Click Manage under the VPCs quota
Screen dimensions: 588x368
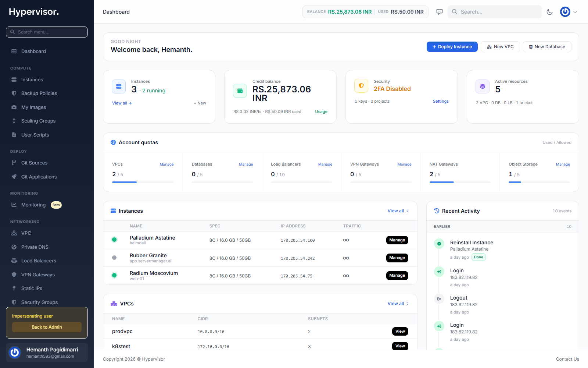tap(166, 164)
